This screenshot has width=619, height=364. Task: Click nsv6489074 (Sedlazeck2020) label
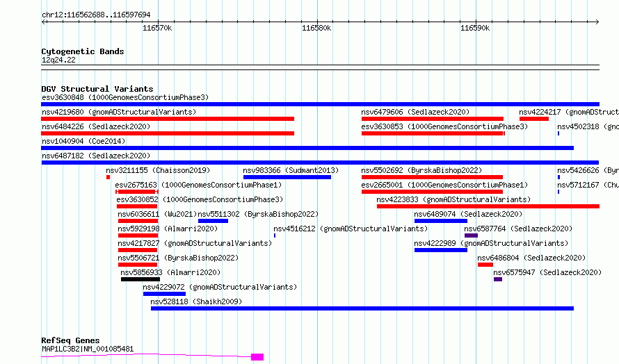tap(468, 214)
